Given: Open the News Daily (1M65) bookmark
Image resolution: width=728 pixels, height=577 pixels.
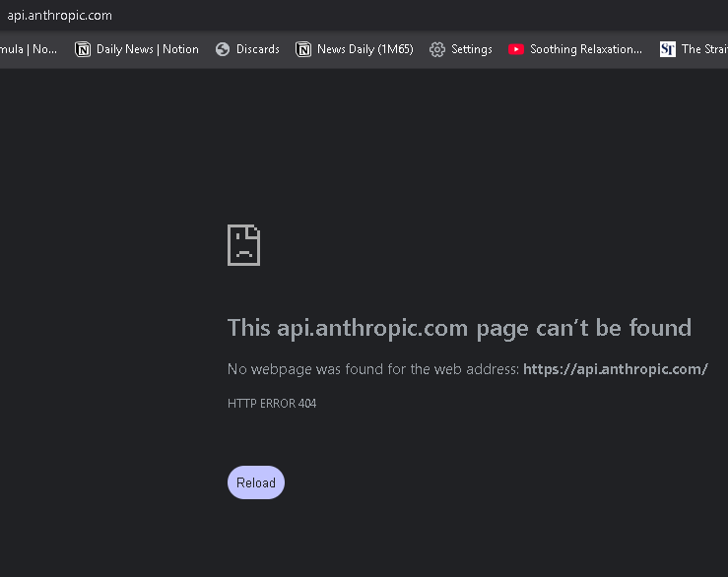Looking at the screenshot, I should click(355, 49).
